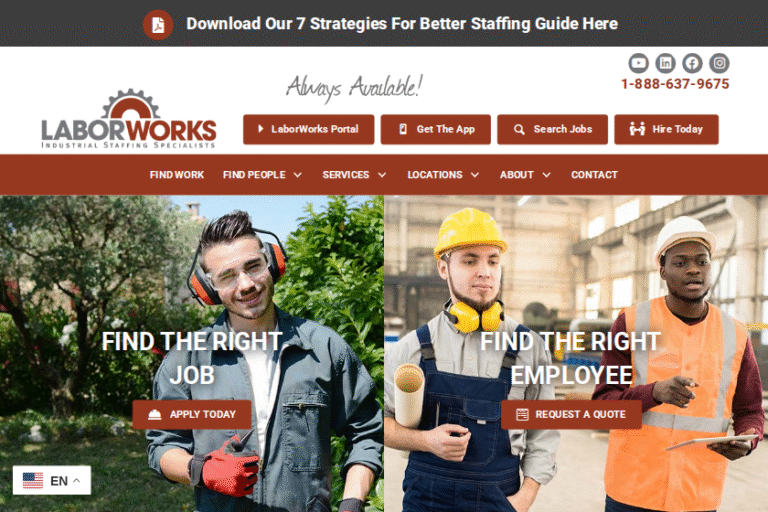Screen dimensions: 768x512
Task: Open the Facebook page icon
Action: pos(692,63)
